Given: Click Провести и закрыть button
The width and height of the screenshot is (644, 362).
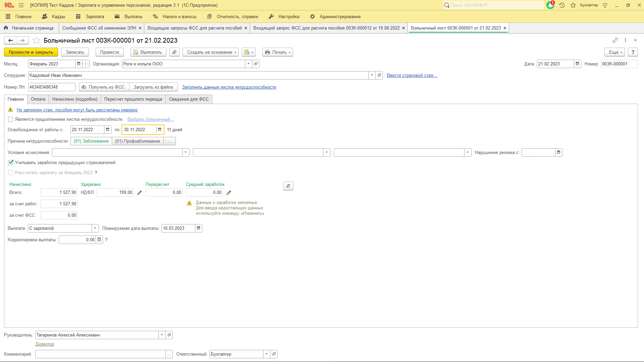Looking at the screenshot, I should tap(31, 52).
